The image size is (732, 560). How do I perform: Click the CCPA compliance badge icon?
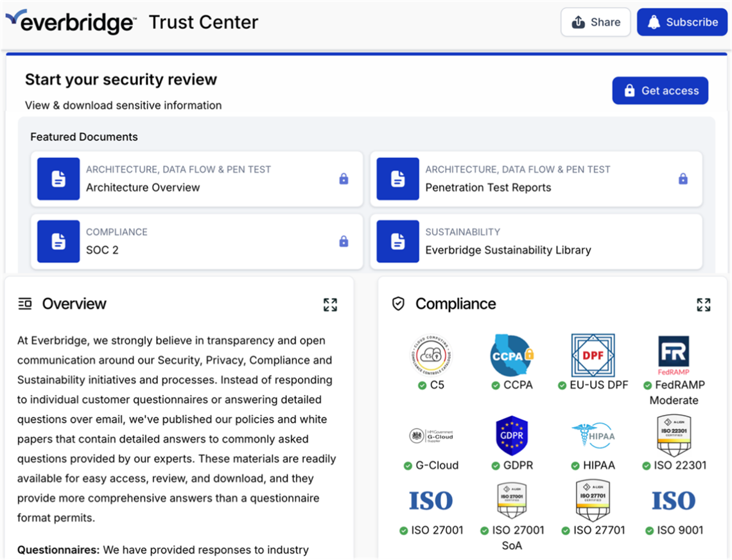pyautogui.click(x=512, y=355)
